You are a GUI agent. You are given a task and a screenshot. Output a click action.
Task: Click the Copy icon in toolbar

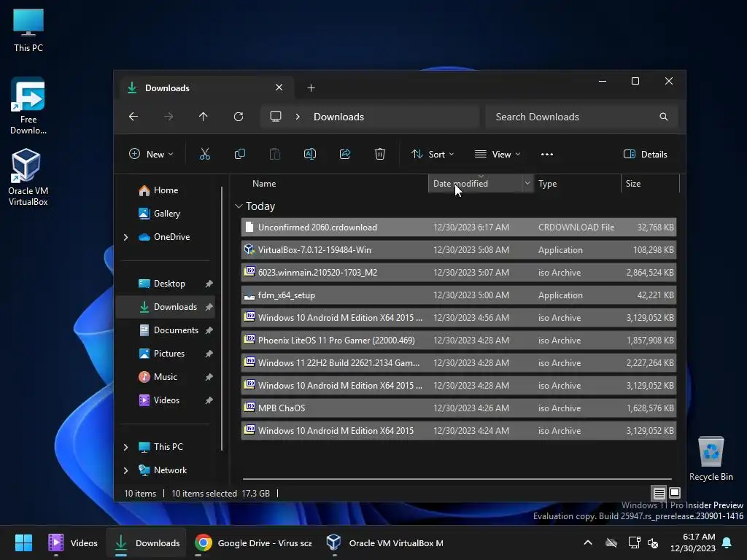point(239,154)
